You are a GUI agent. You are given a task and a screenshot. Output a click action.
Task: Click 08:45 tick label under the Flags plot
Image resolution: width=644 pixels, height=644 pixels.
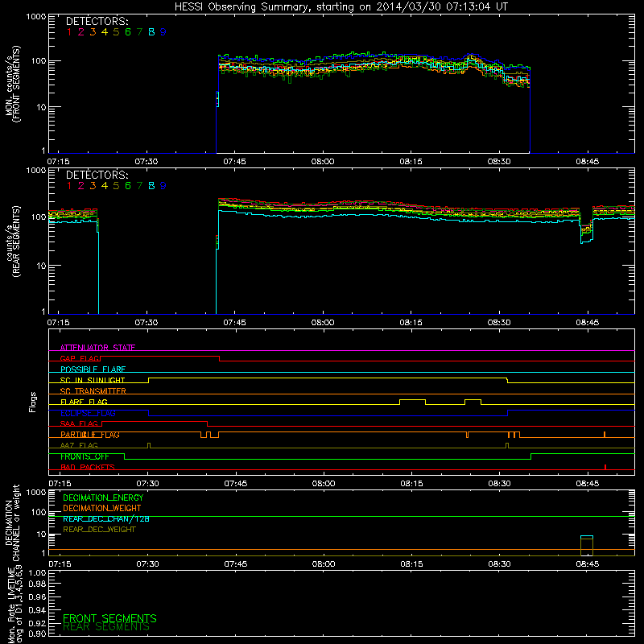pyautogui.click(x=588, y=484)
